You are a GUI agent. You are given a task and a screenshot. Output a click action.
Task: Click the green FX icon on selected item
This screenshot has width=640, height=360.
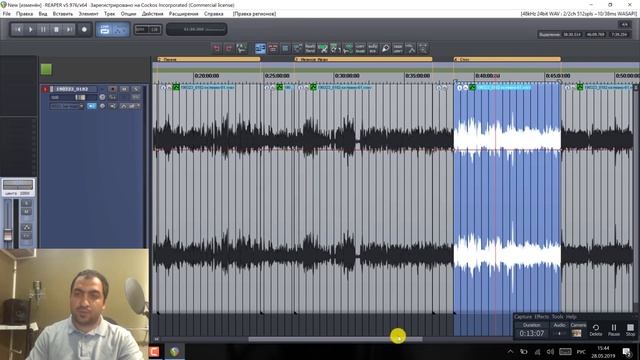tap(472, 87)
